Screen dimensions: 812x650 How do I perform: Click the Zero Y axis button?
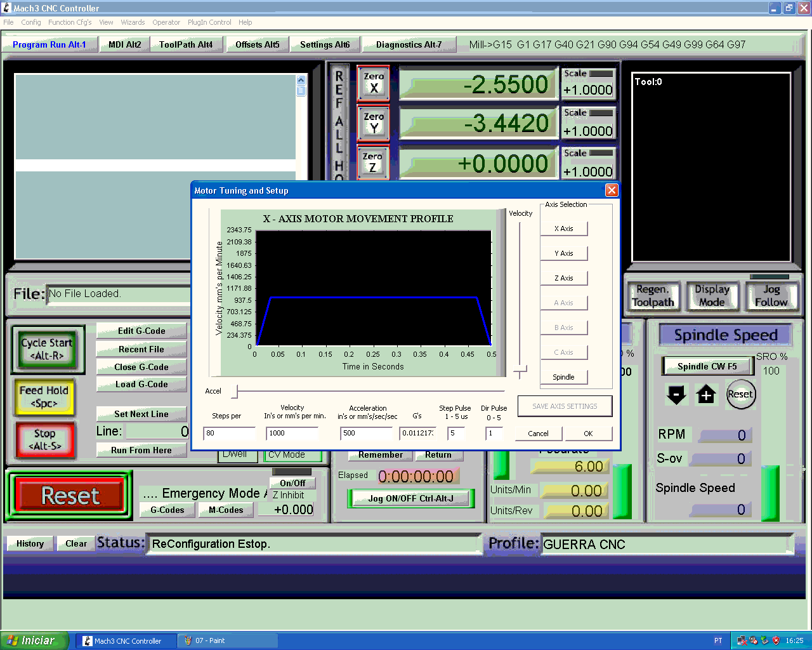374,123
